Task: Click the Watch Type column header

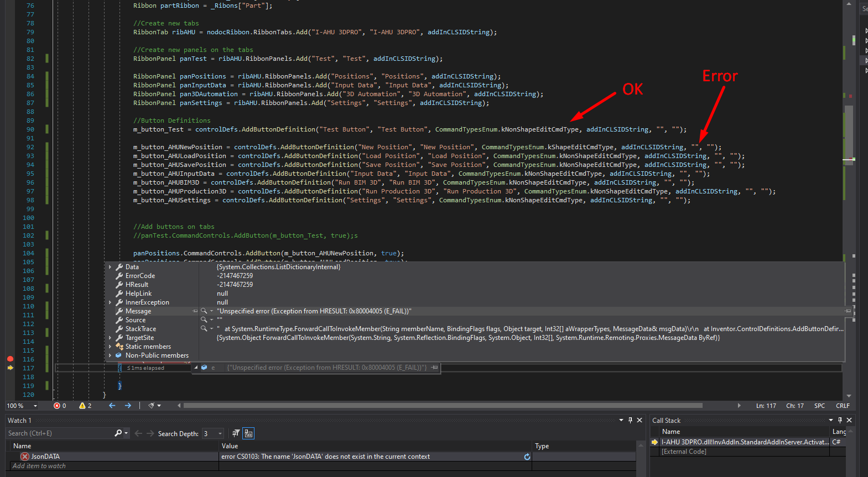Action: pos(584,446)
